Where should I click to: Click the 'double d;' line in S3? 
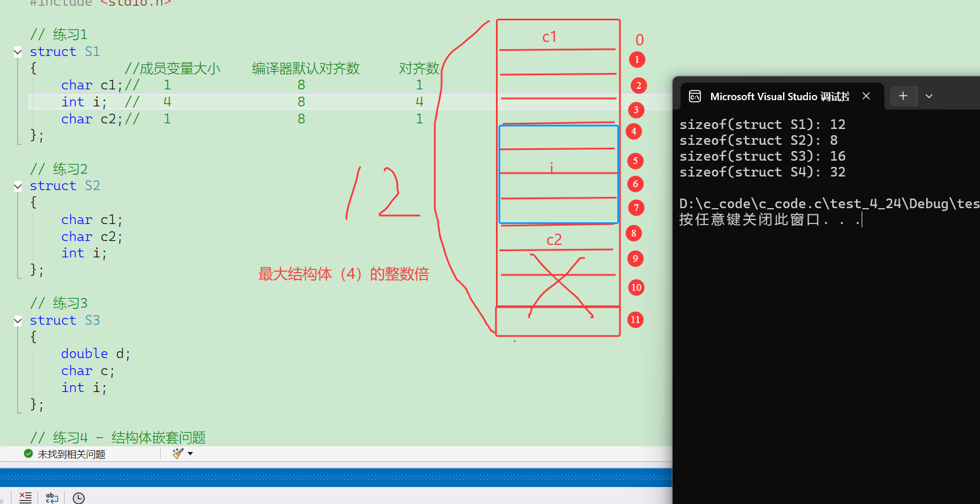point(96,354)
